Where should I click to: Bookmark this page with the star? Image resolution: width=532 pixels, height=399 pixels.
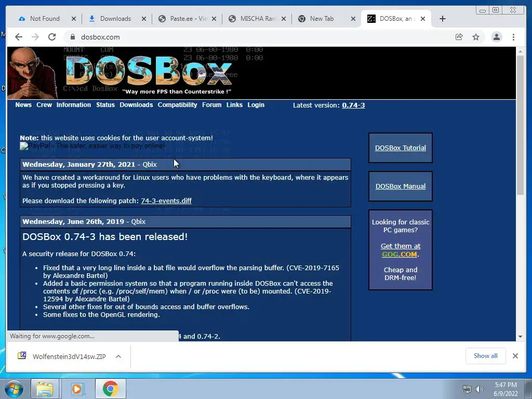point(476,37)
